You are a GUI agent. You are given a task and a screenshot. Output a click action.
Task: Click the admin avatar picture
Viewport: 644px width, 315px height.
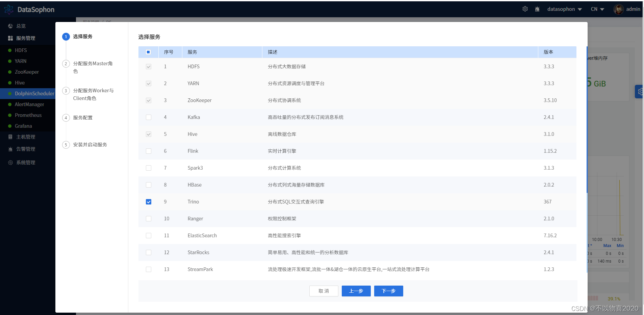click(619, 9)
